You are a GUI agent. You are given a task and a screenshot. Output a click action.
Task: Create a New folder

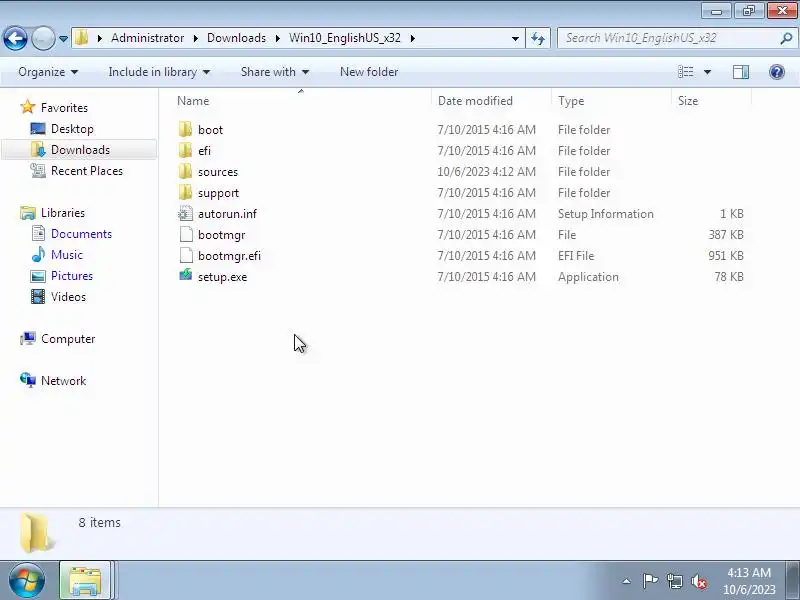tap(369, 72)
